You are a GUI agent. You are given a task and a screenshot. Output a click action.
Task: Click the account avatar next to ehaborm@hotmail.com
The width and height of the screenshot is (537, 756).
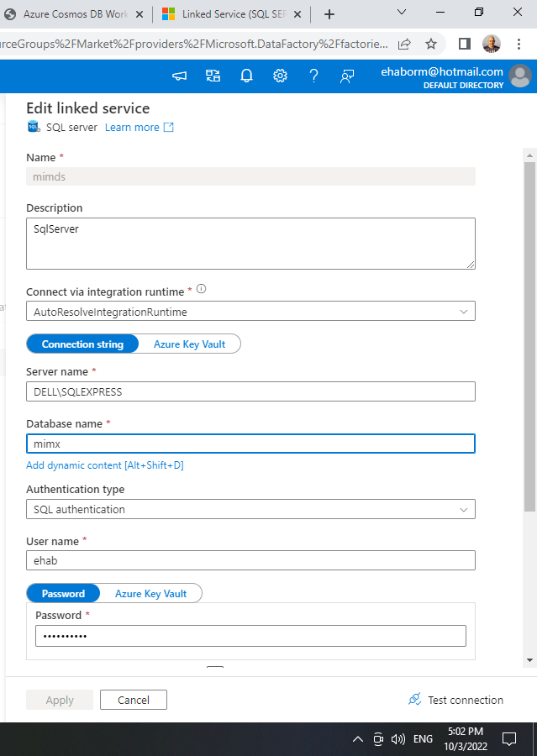[520, 76]
